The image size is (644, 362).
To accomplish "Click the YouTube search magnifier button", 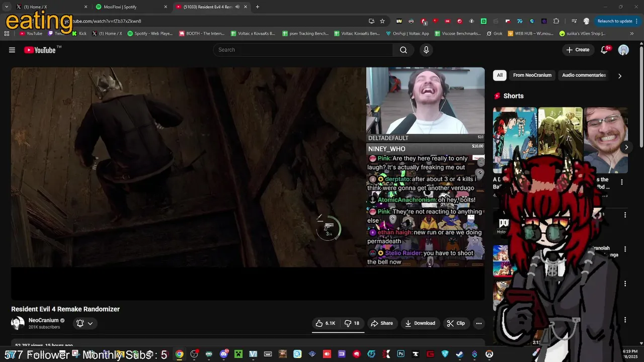I will 403,50.
